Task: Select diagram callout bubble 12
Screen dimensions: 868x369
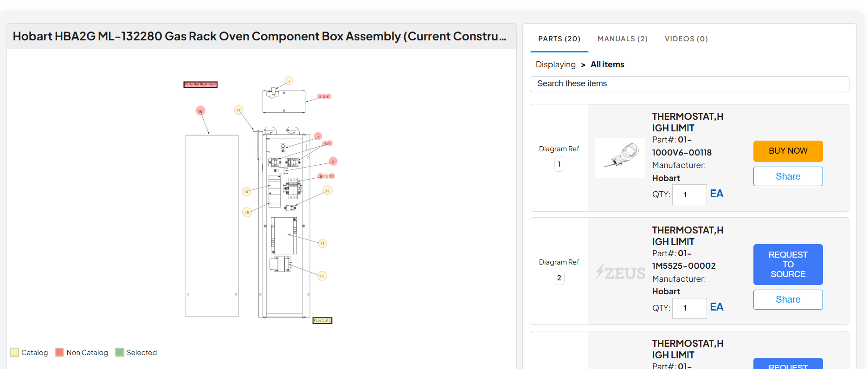Action: tap(328, 190)
